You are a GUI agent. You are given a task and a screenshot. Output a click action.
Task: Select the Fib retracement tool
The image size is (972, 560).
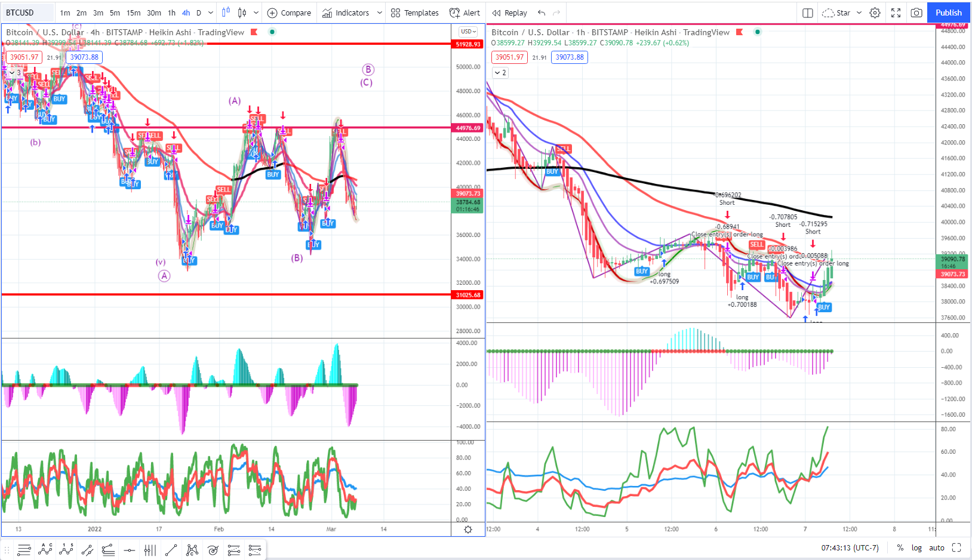[233, 550]
